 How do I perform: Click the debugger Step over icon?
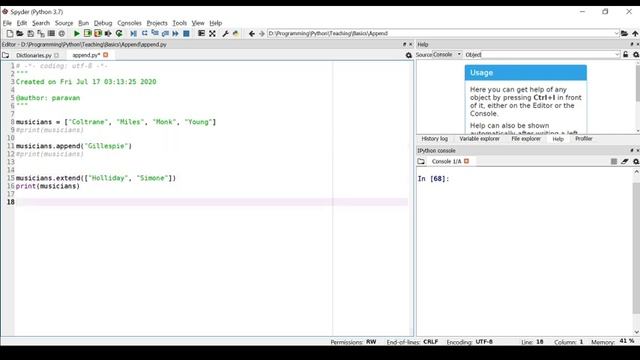pyautogui.click(x=144, y=33)
